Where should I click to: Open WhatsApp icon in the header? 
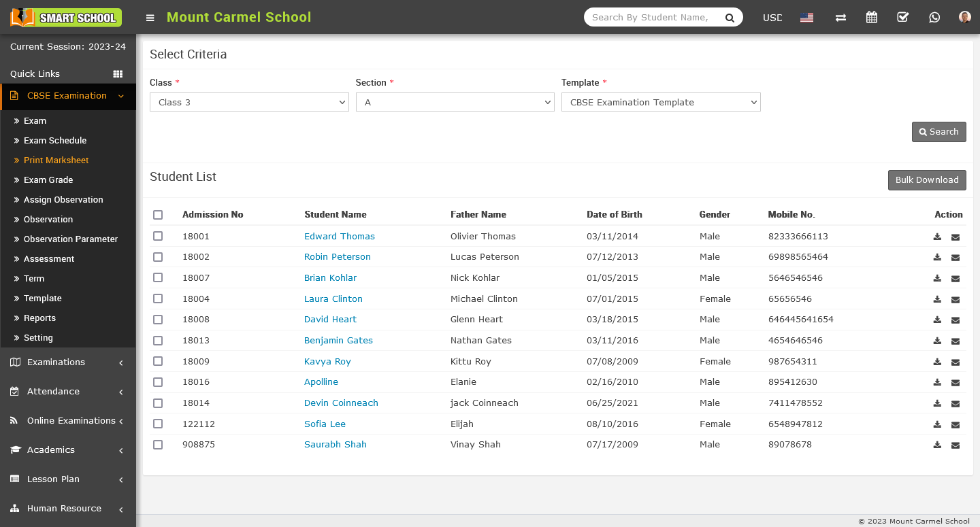tap(934, 18)
